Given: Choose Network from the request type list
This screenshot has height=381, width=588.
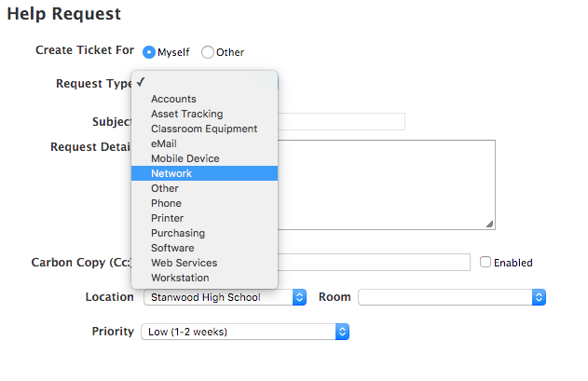Looking at the screenshot, I should 204,173.
